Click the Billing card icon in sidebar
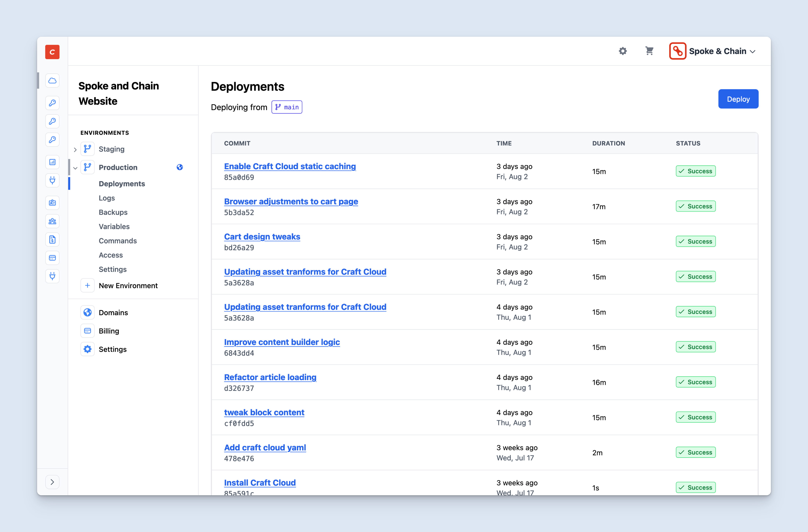 [88, 331]
